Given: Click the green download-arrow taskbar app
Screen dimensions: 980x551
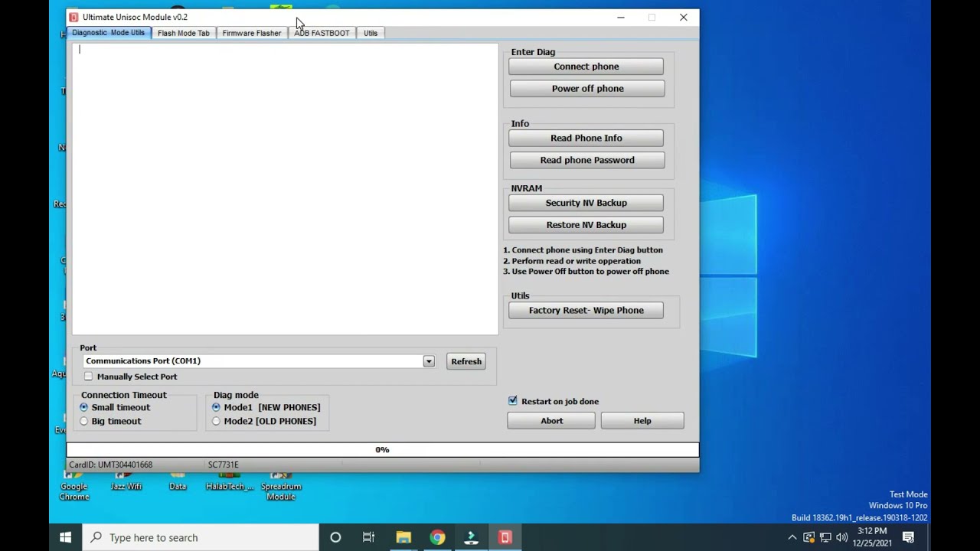Looking at the screenshot, I should [471, 537].
